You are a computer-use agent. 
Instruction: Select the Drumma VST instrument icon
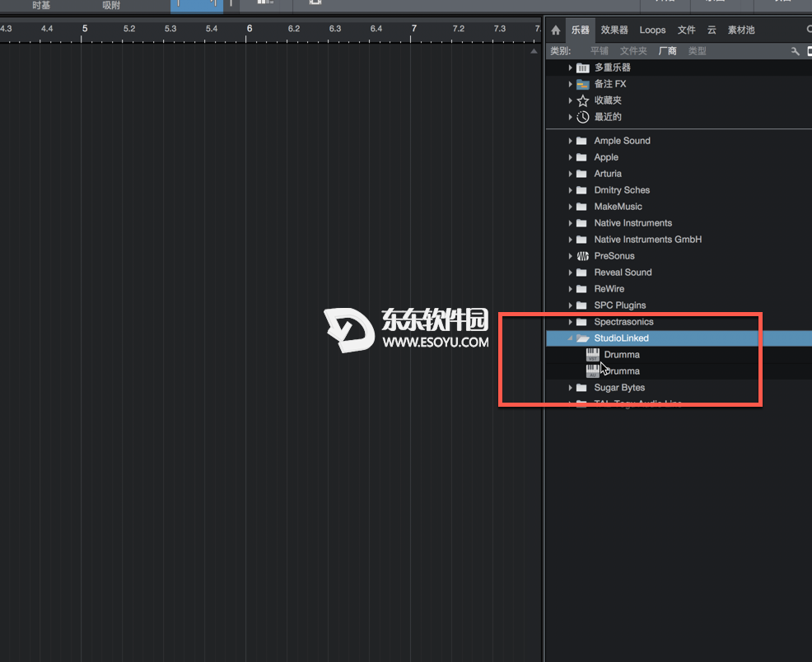pyautogui.click(x=592, y=355)
